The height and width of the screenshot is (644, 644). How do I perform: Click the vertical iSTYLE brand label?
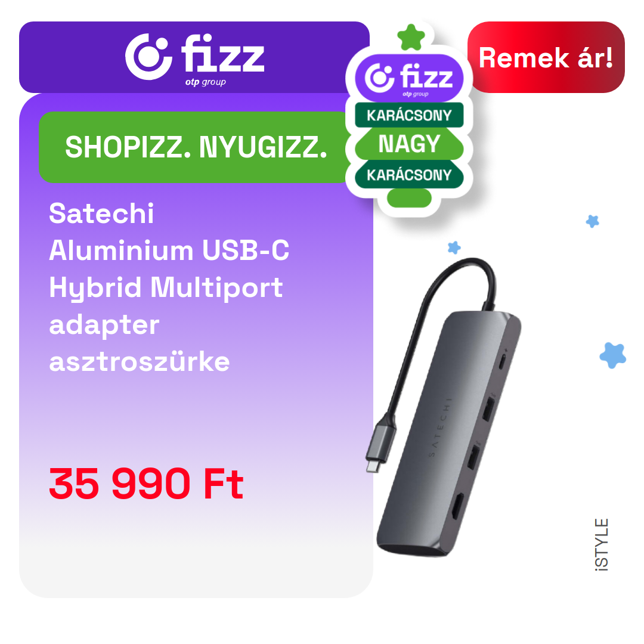click(x=602, y=544)
